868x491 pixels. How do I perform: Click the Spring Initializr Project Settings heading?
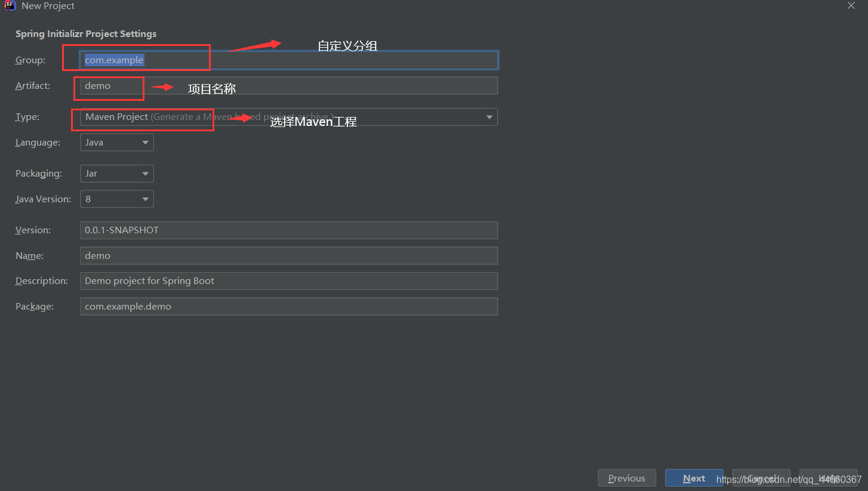tap(86, 34)
